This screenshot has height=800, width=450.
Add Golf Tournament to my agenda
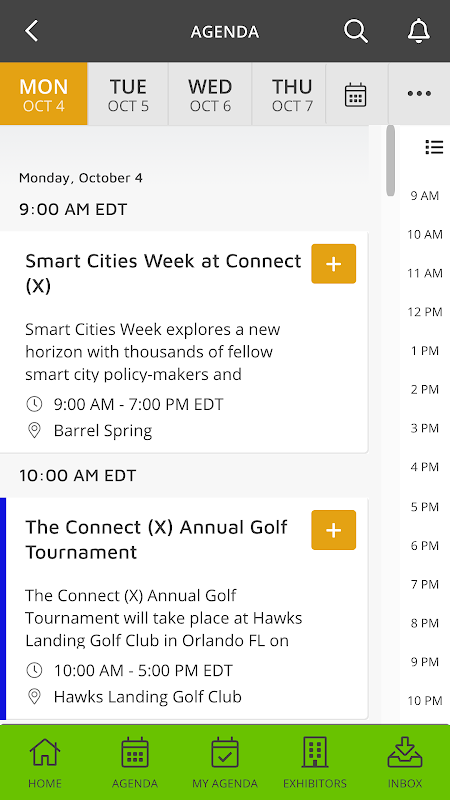click(334, 530)
